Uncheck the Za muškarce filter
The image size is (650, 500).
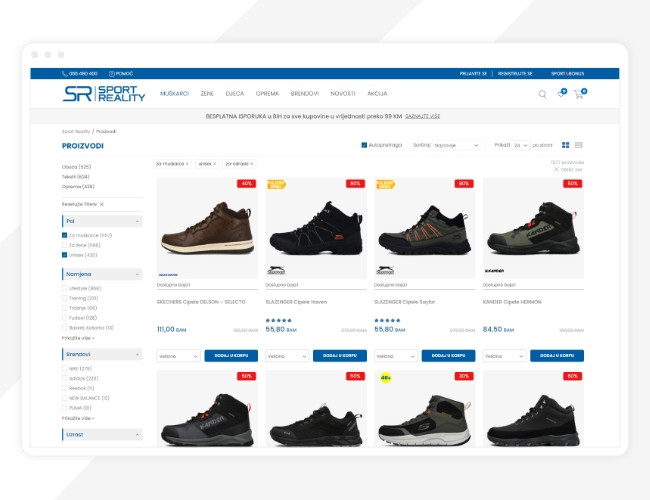point(64,235)
